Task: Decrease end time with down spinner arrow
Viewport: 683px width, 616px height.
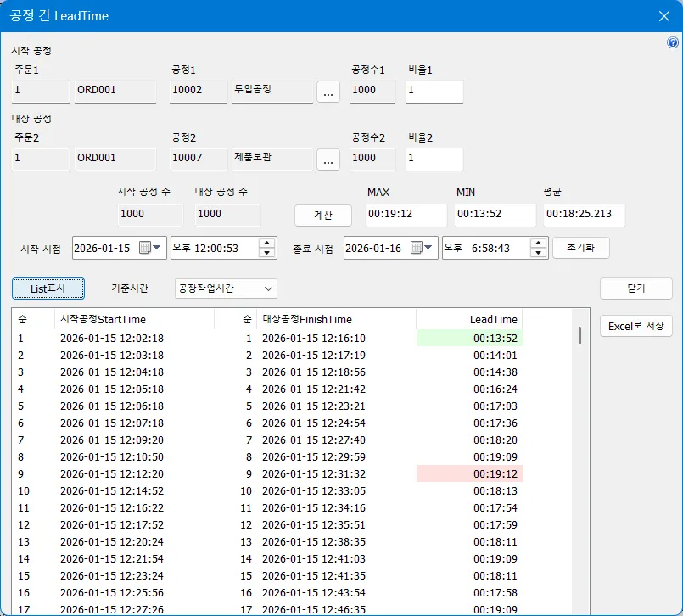Action: pyautogui.click(x=538, y=253)
